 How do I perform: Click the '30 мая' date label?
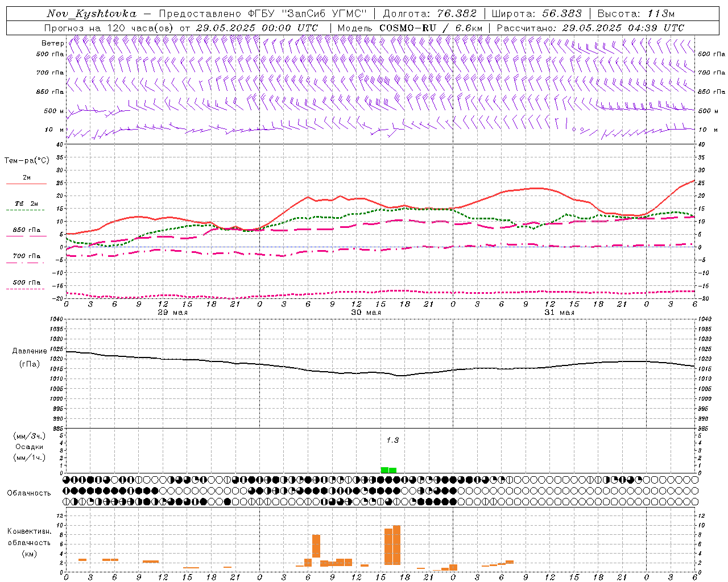[366, 313]
